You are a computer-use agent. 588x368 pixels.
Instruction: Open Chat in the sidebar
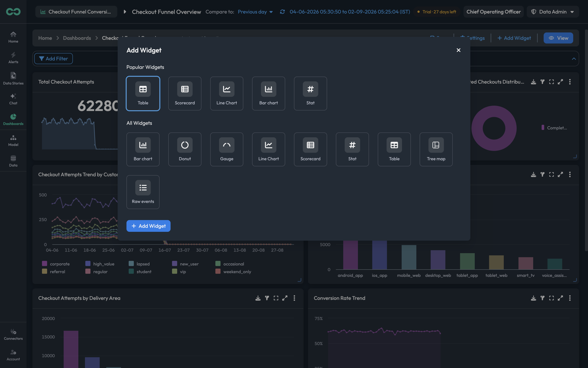(13, 99)
